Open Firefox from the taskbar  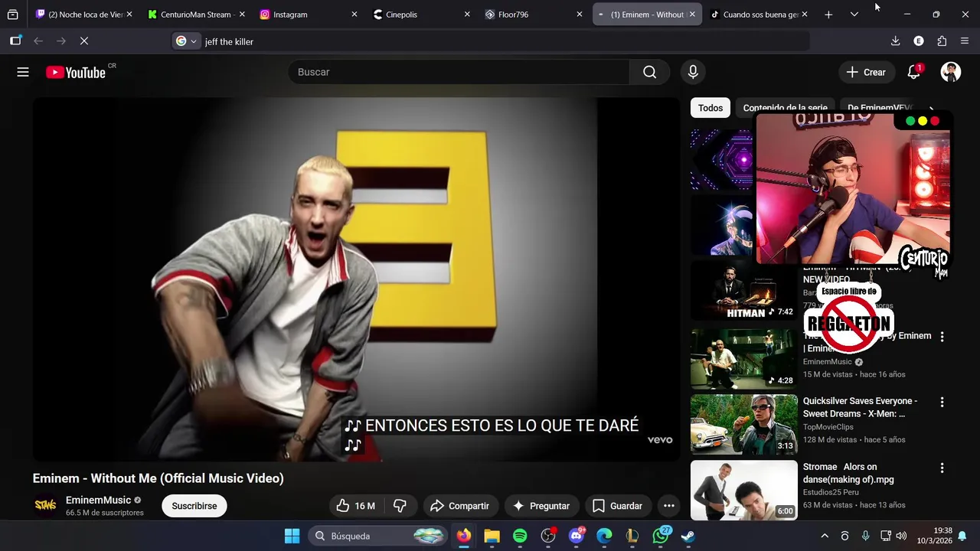click(x=464, y=536)
